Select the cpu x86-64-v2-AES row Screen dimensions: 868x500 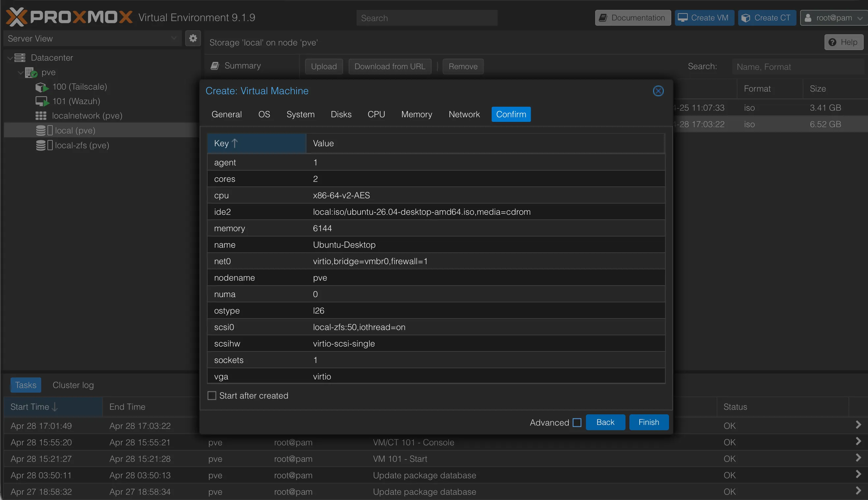[x=436, y=195]
